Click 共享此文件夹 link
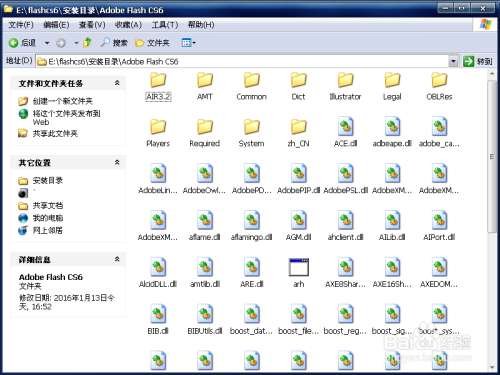Image resolution: width=500 pixels, height=375 pixels. pyautogui.click(x=48, y=133)
